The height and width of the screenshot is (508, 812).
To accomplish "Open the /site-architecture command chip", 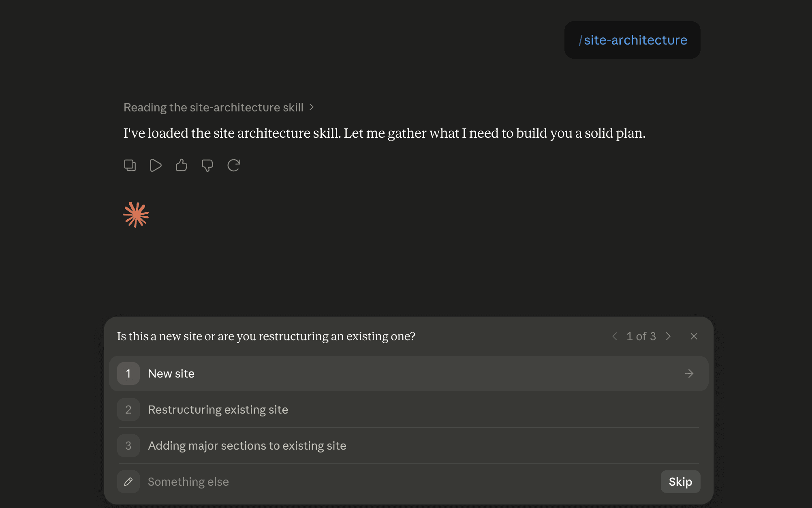I will coord(633,40).
